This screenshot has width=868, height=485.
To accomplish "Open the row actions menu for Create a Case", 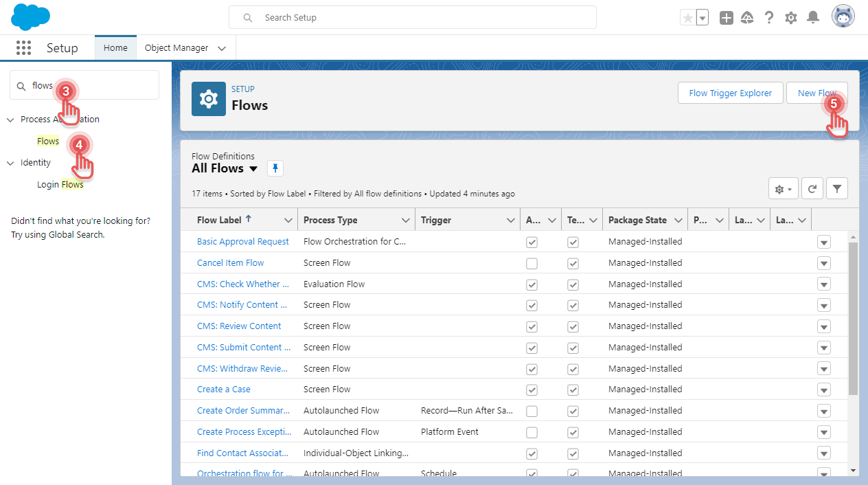I will point(823,390).
